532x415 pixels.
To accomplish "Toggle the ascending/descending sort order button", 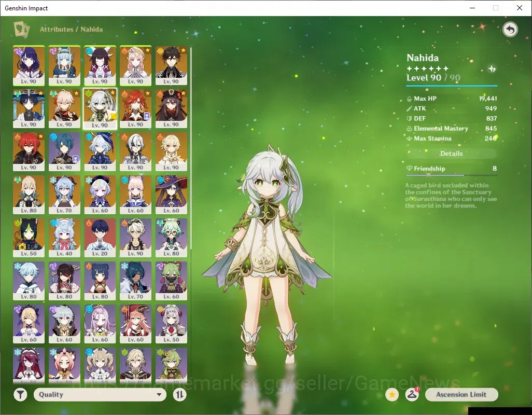I will click(x=179, y=395).
